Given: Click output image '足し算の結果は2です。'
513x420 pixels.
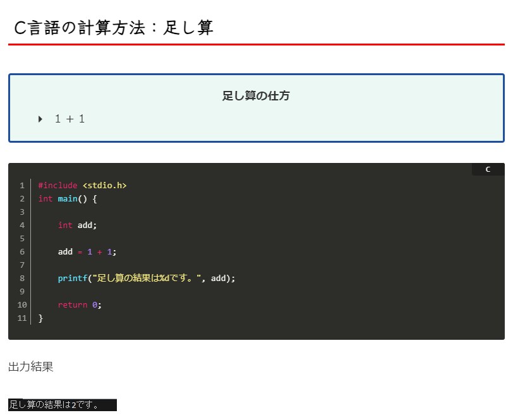Looking at the screenshot, I should click(63, 405).
